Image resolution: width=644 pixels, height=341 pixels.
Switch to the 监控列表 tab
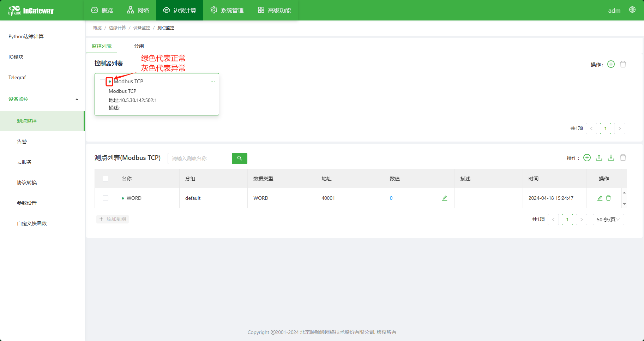[102, 46]
